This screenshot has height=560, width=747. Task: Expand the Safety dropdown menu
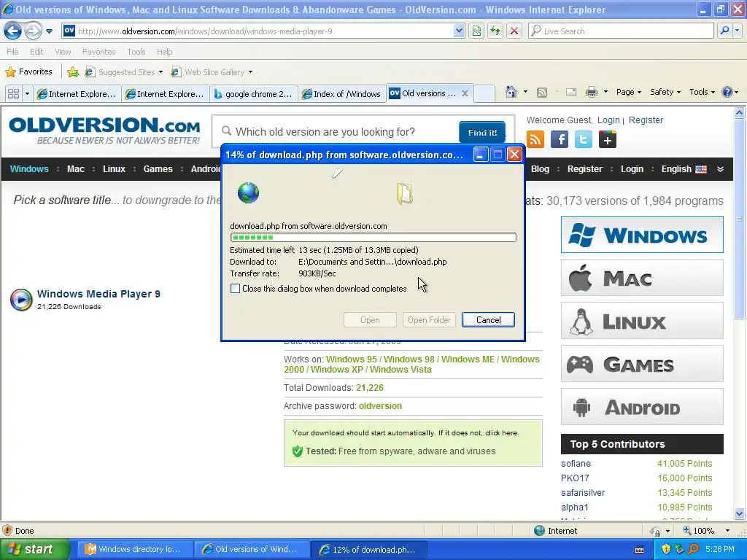[x=665, y=92]
